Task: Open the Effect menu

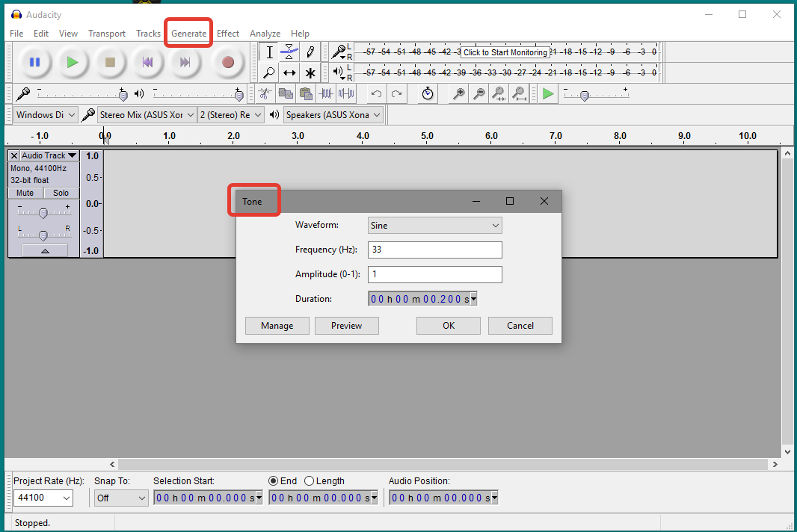Action: pos(228,33)
